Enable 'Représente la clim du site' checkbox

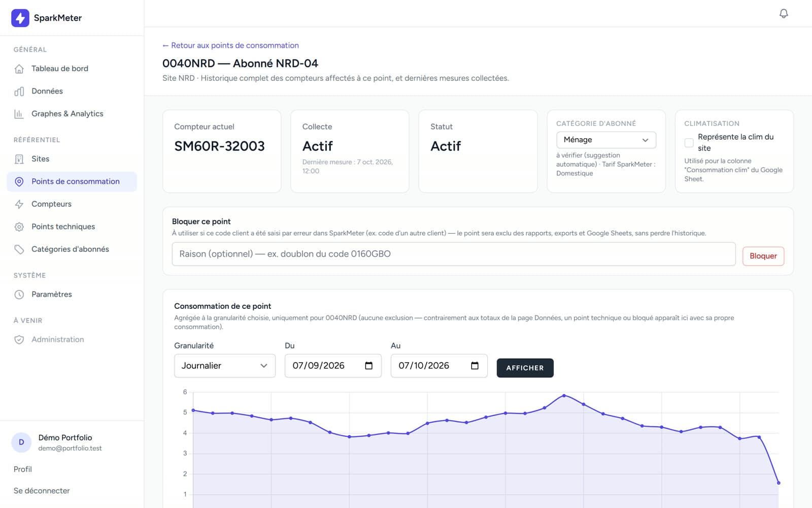[x=689, y=143]
